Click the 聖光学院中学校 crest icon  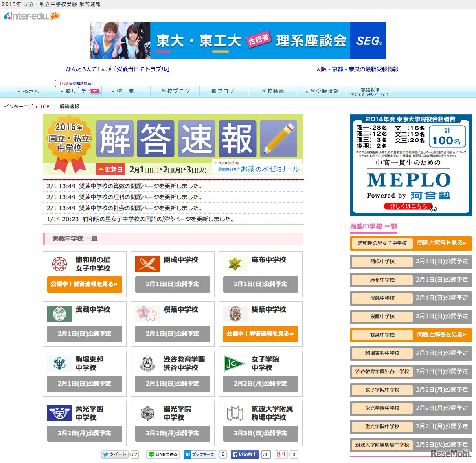pyautogui.click(x=147, y=413)
